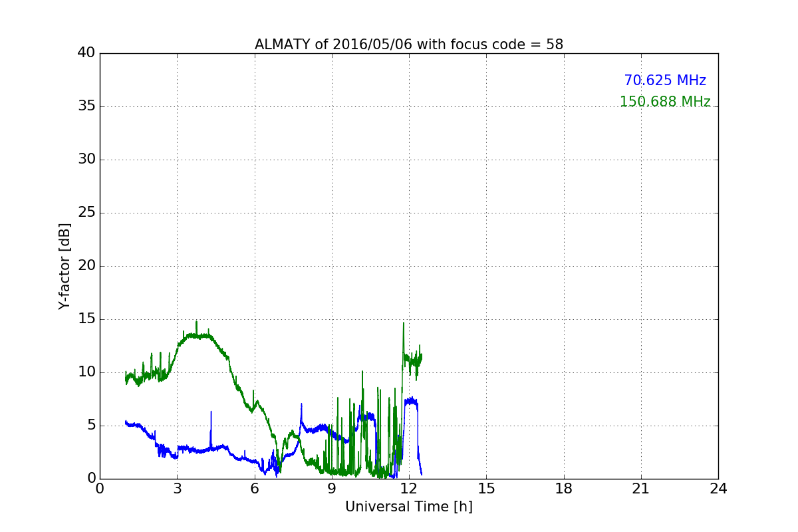Click x-axis tick label 18
798x532 pixels.
pos(564,489)
